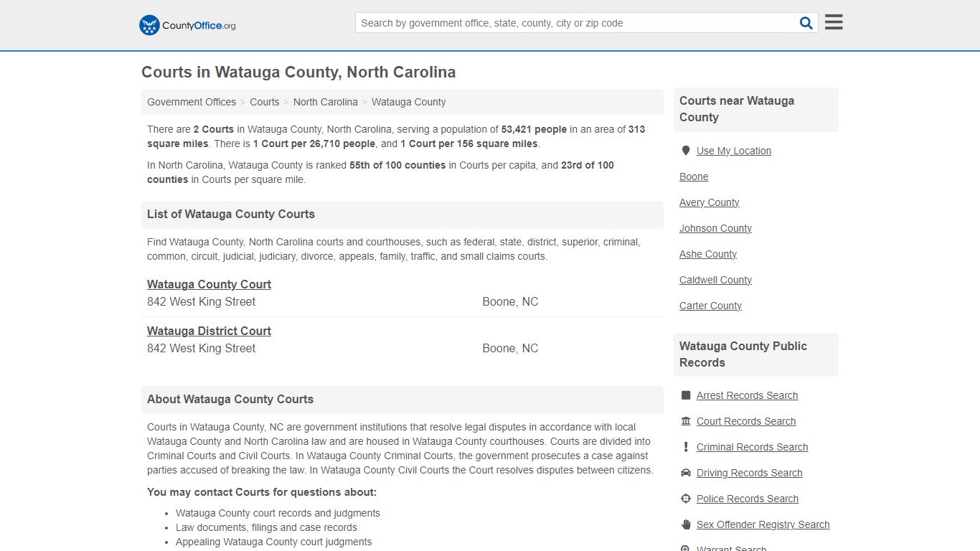Open Police Records Search link
This screenshot has height=551, width=980.
click(x=748, y=499)
